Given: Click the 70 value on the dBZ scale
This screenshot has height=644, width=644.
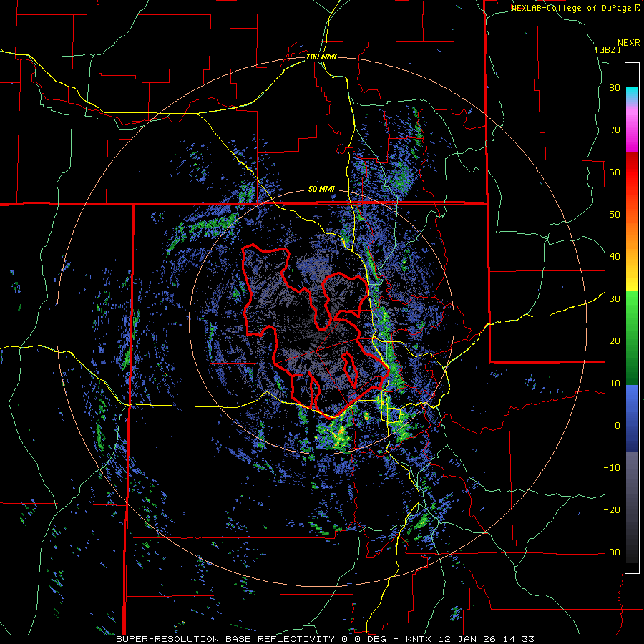Looking at the screenshot, I should [x=615, y=130].
